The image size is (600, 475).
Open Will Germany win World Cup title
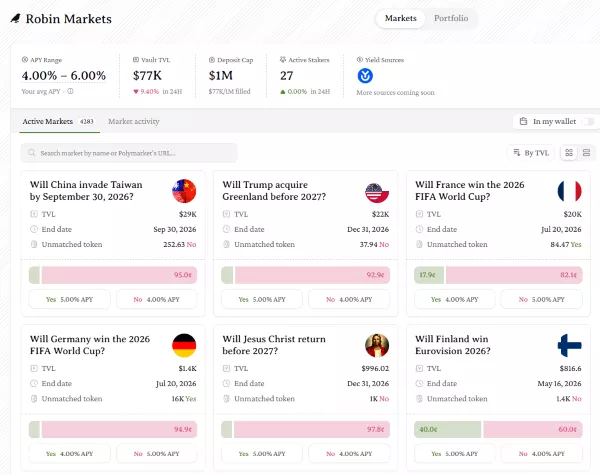[x=90, y=345]
